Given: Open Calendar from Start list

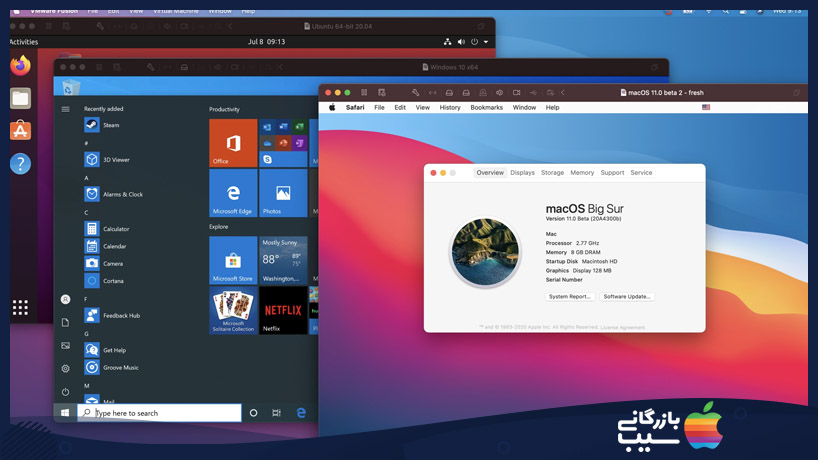Looking at the screenshot, I should point(105,246).
